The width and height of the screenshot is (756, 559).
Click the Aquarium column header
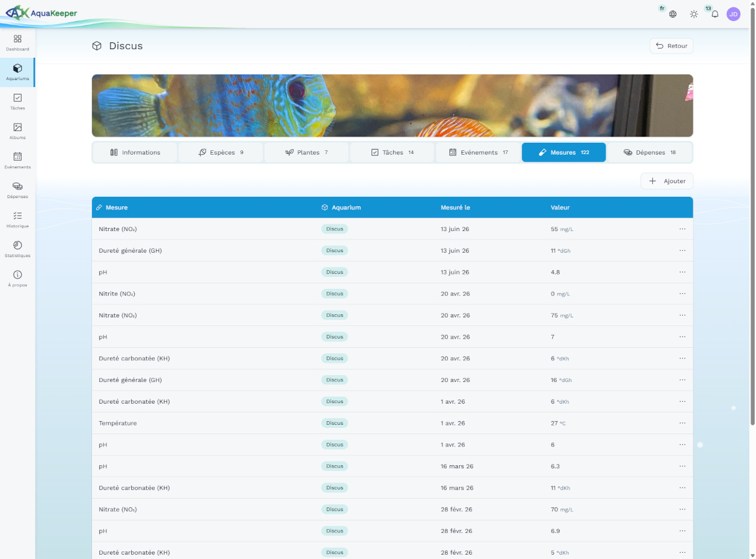tap(341, 207)
